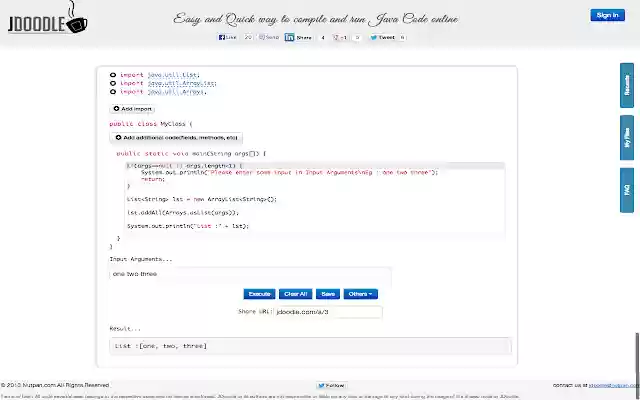
Task: Click the Facebook Like button
Action: [227, 37]
